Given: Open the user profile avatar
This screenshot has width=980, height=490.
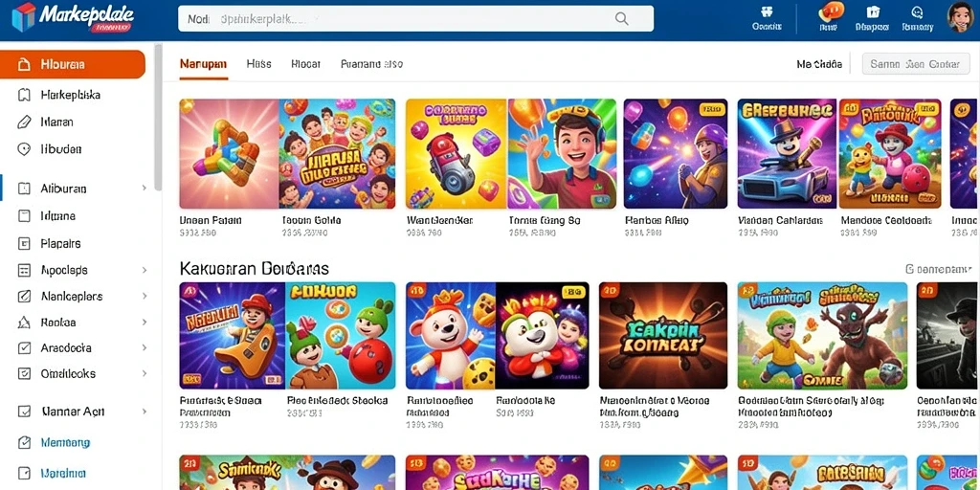Looking at the screenshot, I should [960, 17].
